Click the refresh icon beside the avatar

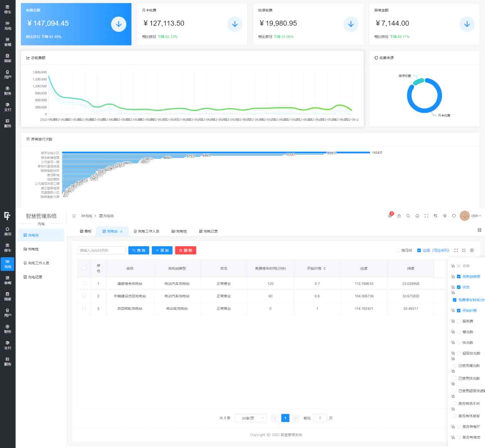coord(454,216)
